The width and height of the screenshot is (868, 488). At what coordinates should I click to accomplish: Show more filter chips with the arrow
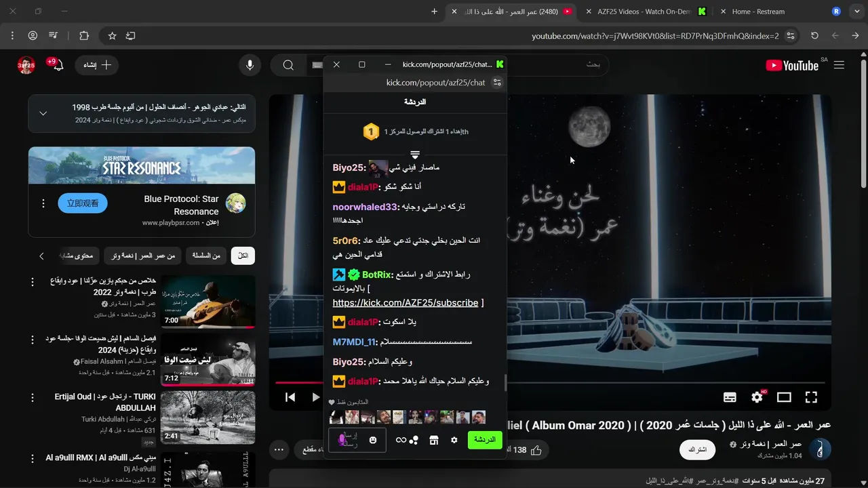click(41, 256)
